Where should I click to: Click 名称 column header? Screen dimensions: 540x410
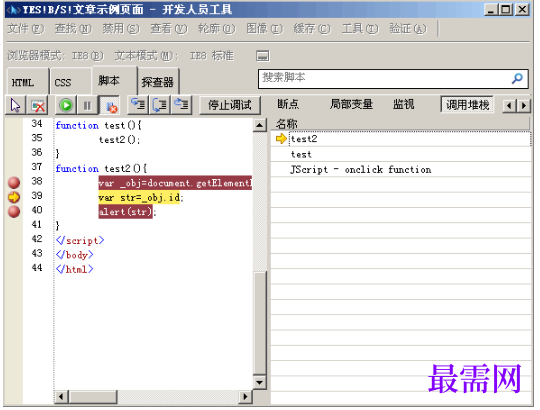point(400,124)
